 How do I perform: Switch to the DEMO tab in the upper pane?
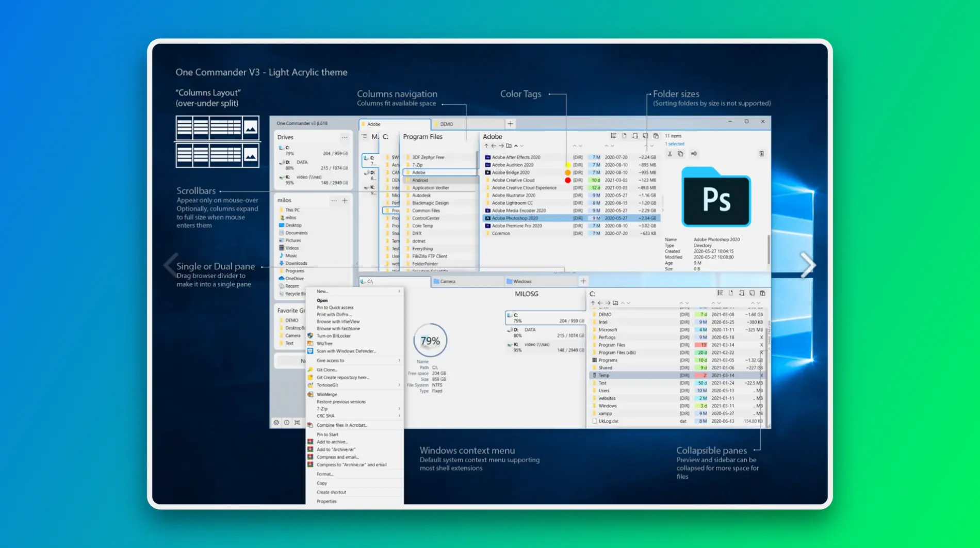coord(468,124)
